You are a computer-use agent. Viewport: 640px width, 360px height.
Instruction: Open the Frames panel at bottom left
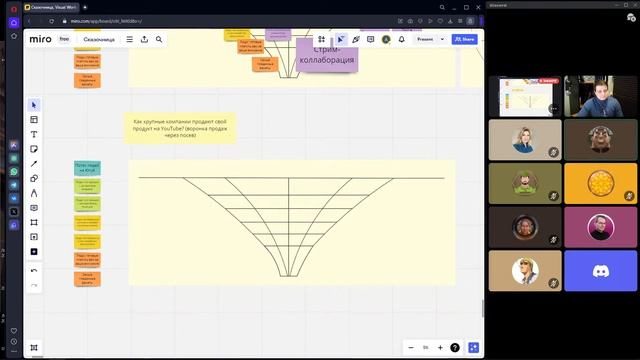tap(34, 348)
